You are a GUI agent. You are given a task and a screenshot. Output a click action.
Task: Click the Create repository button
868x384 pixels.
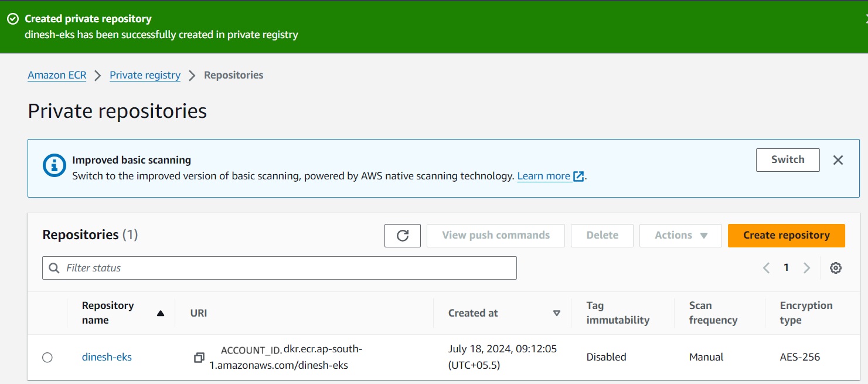[x=786, y=236]
